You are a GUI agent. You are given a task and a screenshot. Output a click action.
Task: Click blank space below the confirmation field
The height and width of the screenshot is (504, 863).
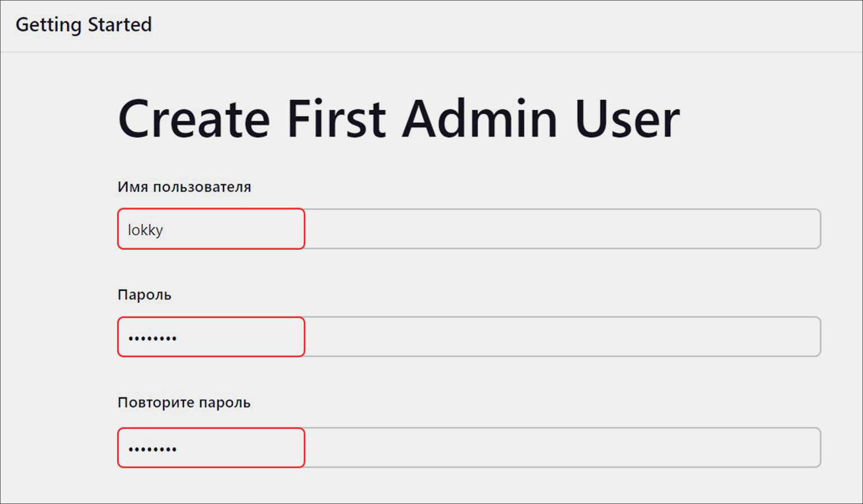pos(468,486)
